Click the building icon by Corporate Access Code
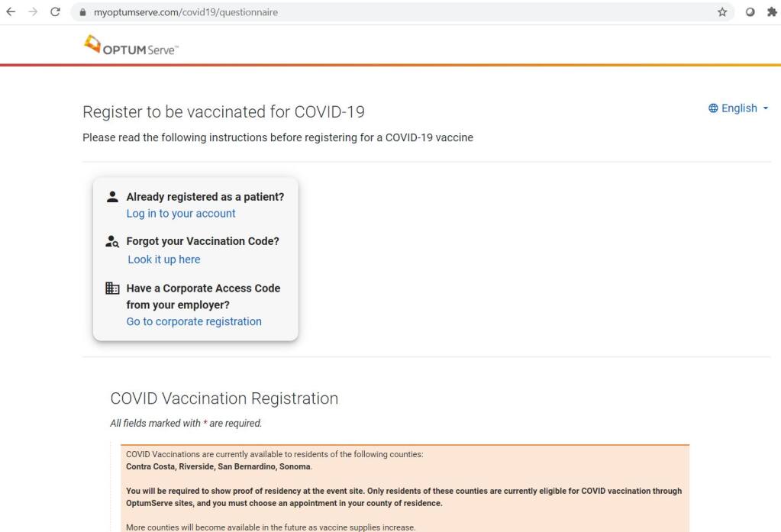The width and height of the screenshot is (781, 532). point(112,288)
